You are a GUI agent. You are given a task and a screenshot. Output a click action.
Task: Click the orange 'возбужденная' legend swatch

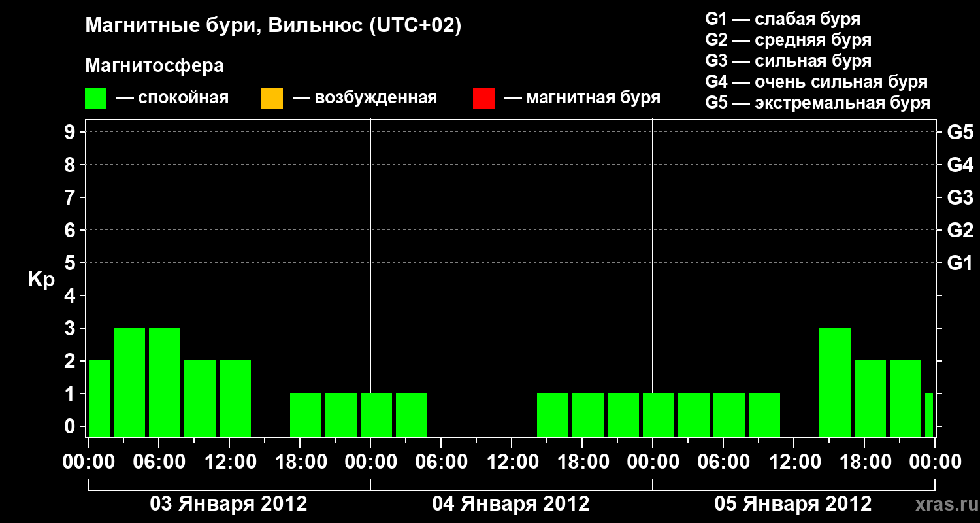tap(272, 99)
